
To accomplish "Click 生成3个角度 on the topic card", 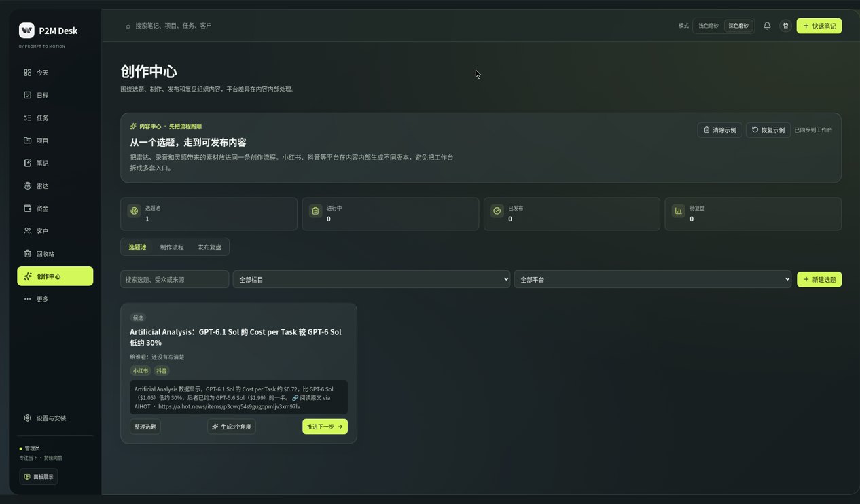I will [x=232, y=427].
